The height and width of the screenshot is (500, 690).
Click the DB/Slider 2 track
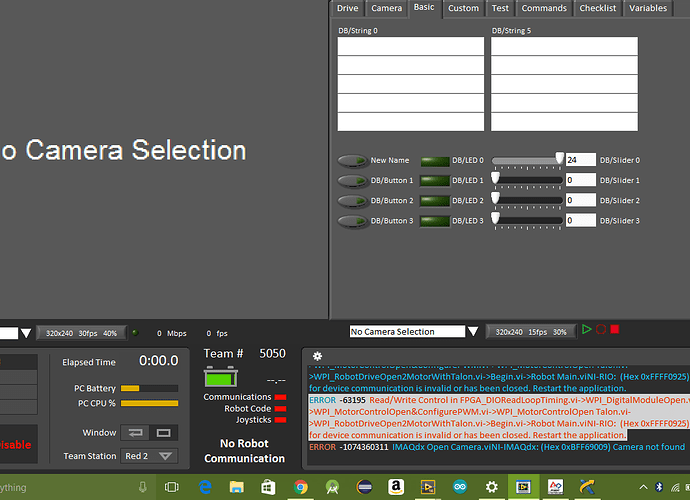point(527,200)
